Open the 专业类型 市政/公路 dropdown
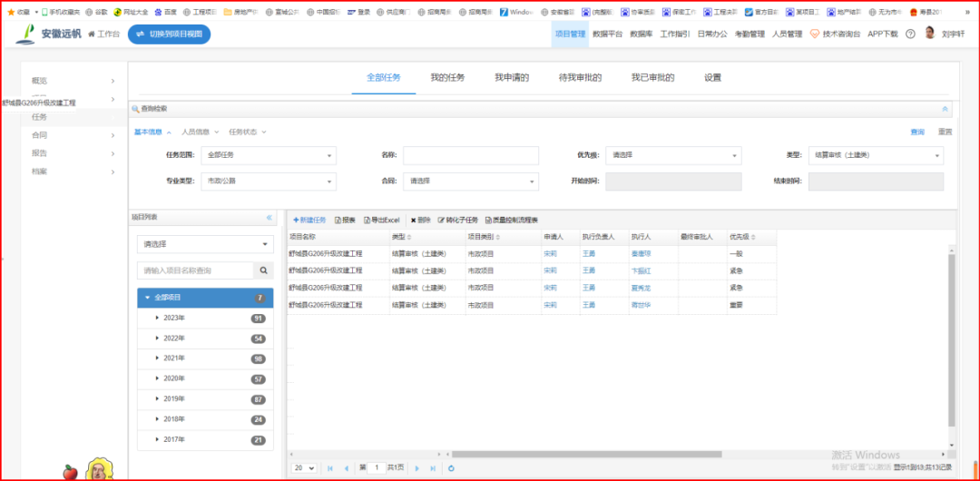The image size is (980, 481). (268, 182)
